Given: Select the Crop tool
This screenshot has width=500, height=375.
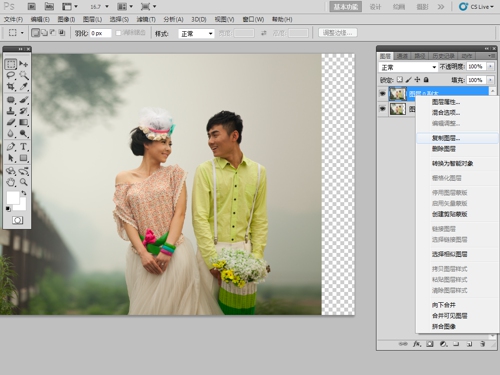Looking at the screenshot, I should tap(11, 86).
